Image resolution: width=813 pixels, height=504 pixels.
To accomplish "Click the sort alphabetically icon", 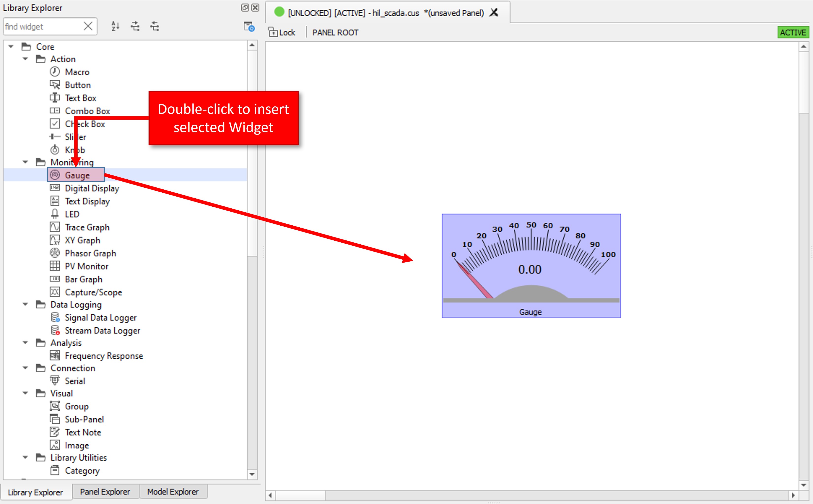I will pos(115,26).
